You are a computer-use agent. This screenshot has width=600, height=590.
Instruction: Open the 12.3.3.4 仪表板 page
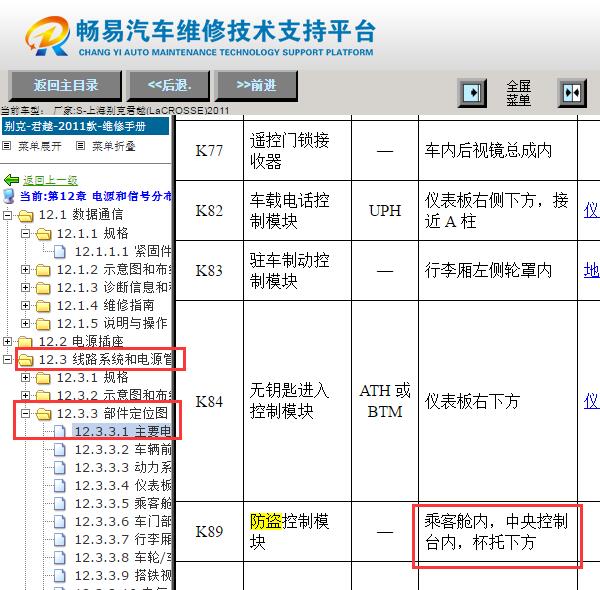[123, 486]
